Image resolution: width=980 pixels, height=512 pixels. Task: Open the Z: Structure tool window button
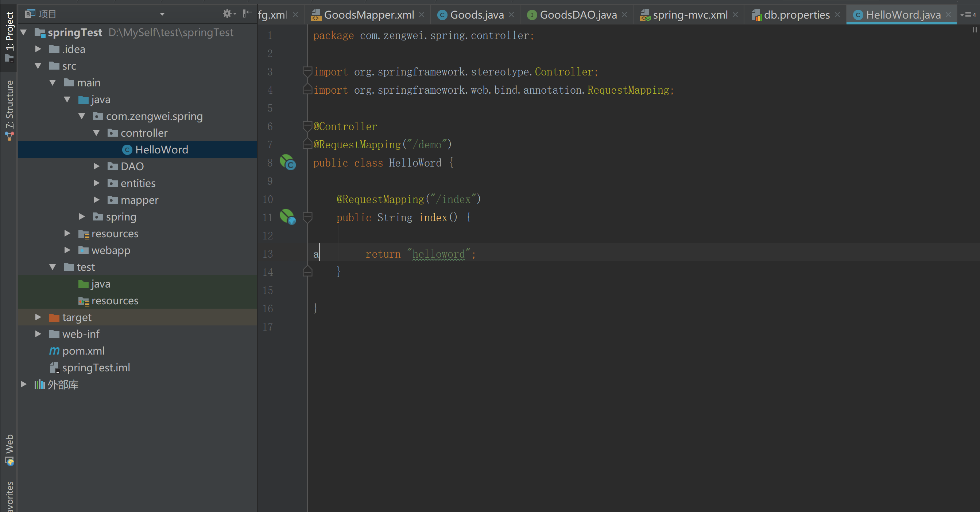pyautogui.click(x=9, y=110)
